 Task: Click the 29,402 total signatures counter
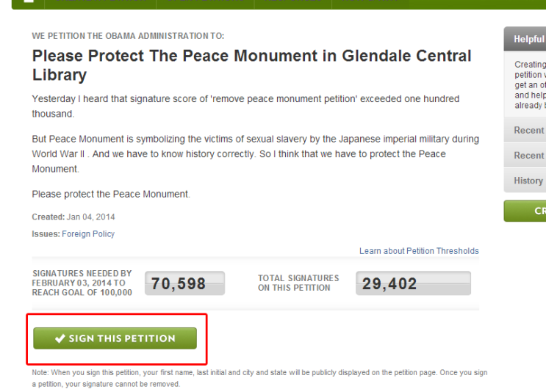point(413,283)
